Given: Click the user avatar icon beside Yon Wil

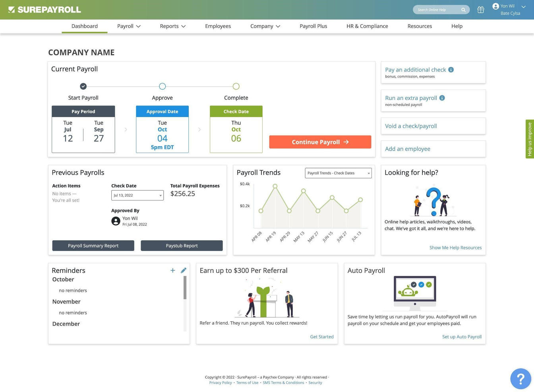Looking at the screenshot, I should (495, 6).
